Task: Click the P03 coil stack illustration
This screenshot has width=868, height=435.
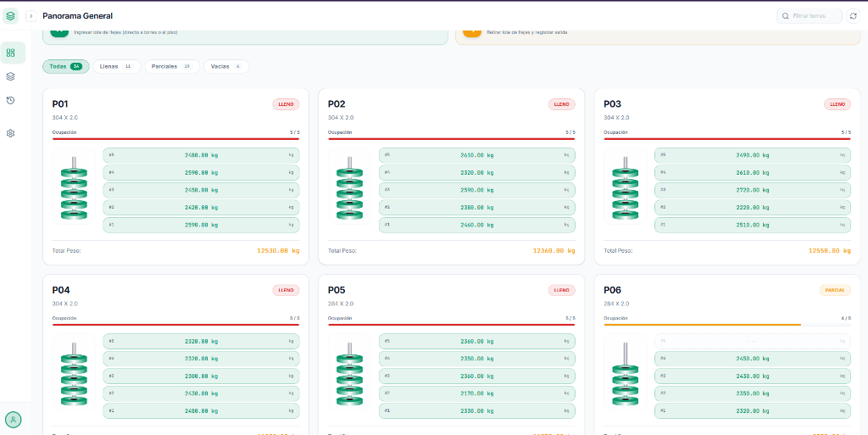Action: (x=625, y=186)
